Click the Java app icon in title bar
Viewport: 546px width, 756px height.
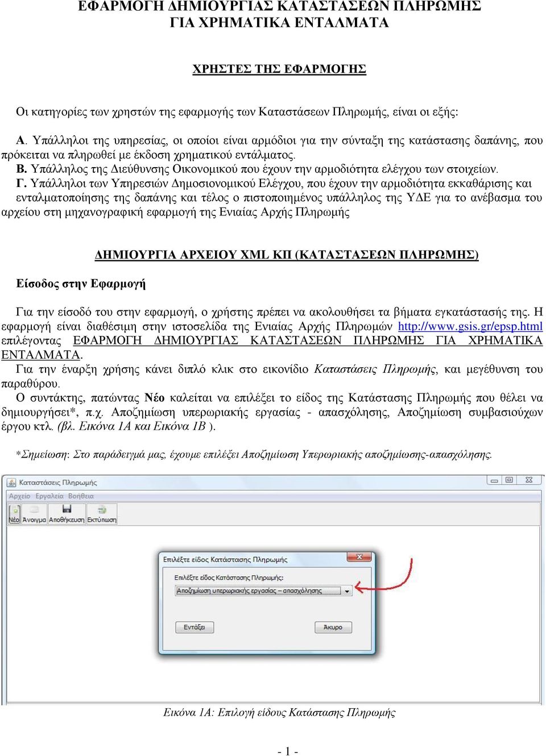click(x=11, y=483)
